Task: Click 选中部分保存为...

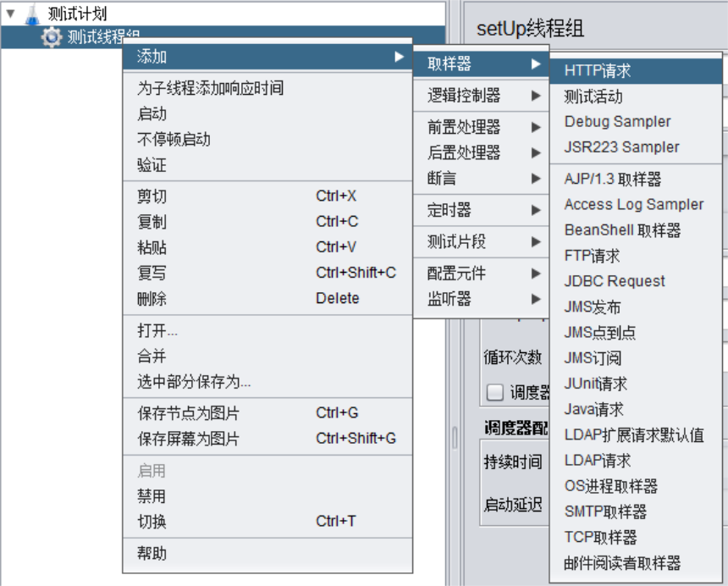Action: point(267,382)
